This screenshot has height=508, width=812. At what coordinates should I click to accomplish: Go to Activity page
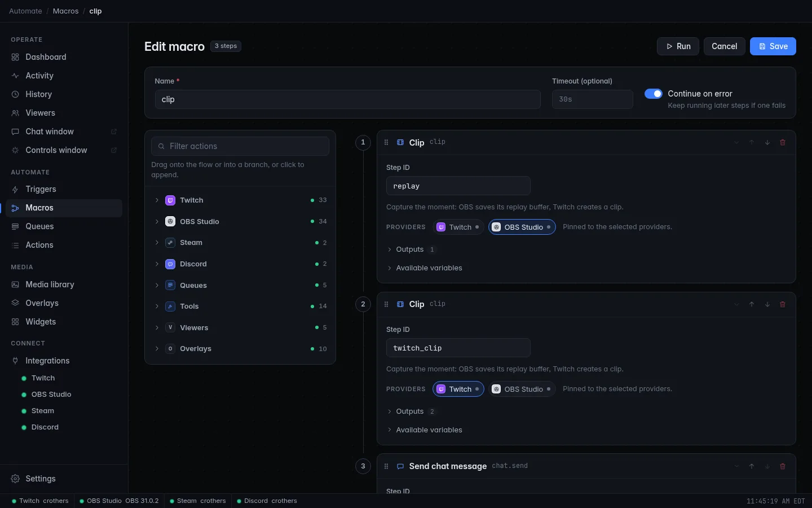[64, 76]
